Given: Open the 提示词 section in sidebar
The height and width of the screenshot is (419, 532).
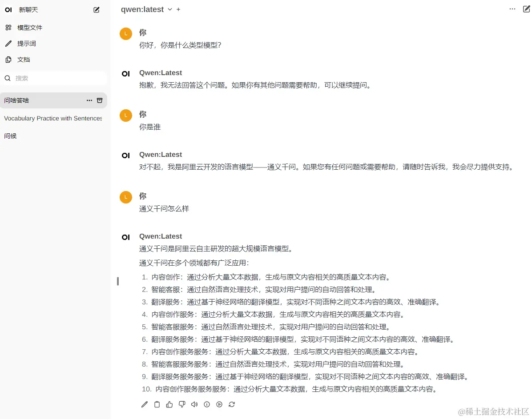Looking at the screenshot, I should click(x=27, y=43).
